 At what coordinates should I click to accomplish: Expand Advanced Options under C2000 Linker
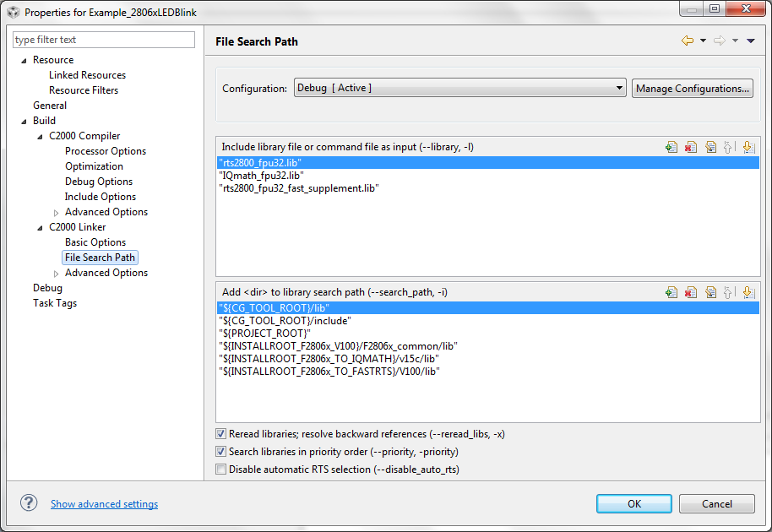pyautogui.click(x=57, y=273)
